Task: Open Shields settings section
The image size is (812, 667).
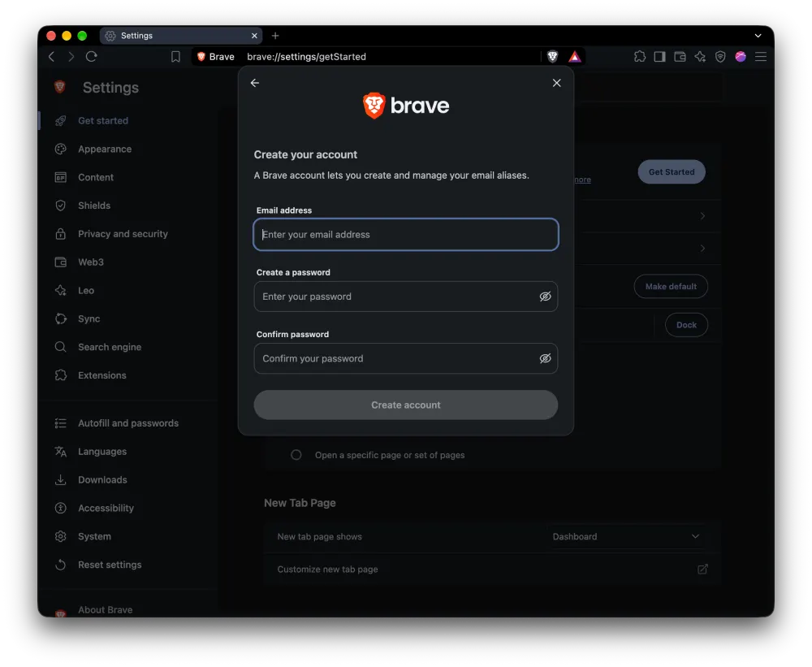Action: 94,206
